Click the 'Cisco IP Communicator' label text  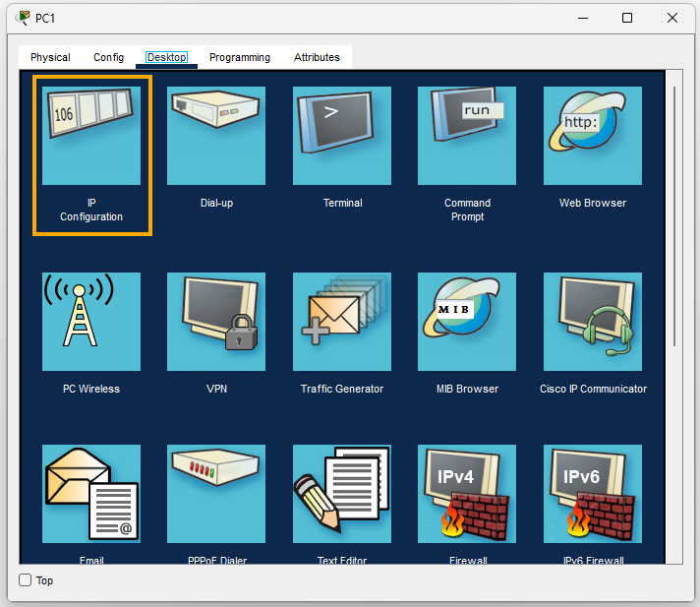(593, 389)
